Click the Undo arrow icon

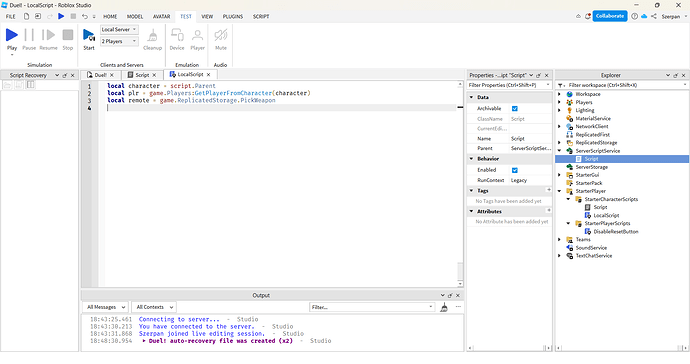85,16
